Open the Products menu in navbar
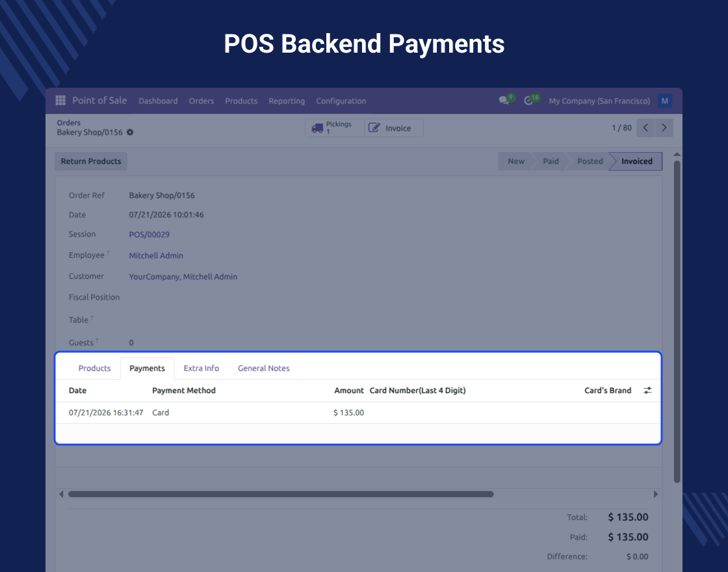This screenshot has width=728, height=572. point(241,101)
